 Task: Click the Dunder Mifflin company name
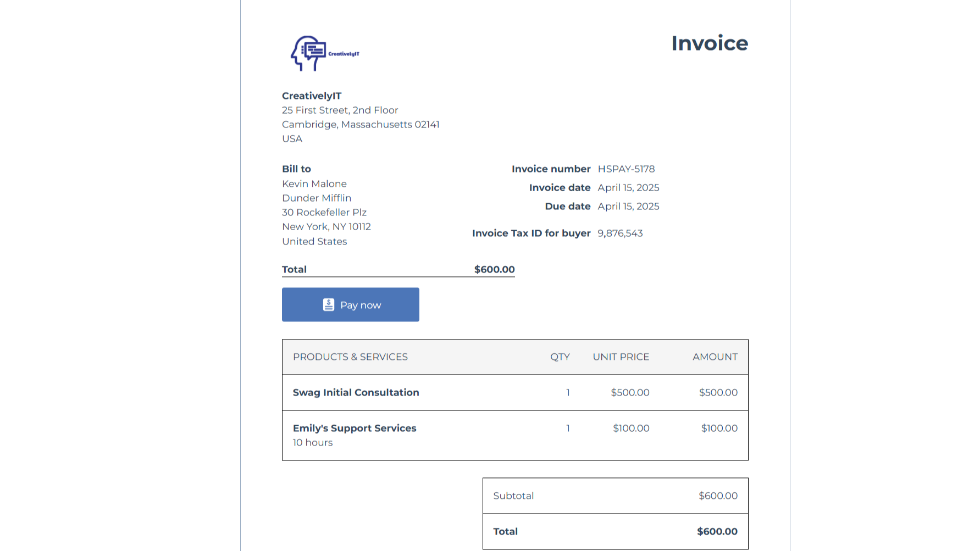pos(317,198)
